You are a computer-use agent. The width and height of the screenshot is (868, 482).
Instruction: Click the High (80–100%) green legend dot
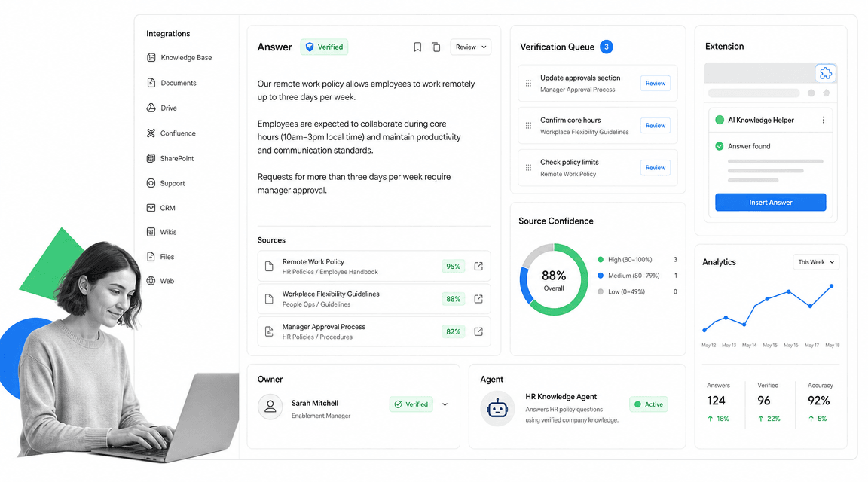point(601,260)
